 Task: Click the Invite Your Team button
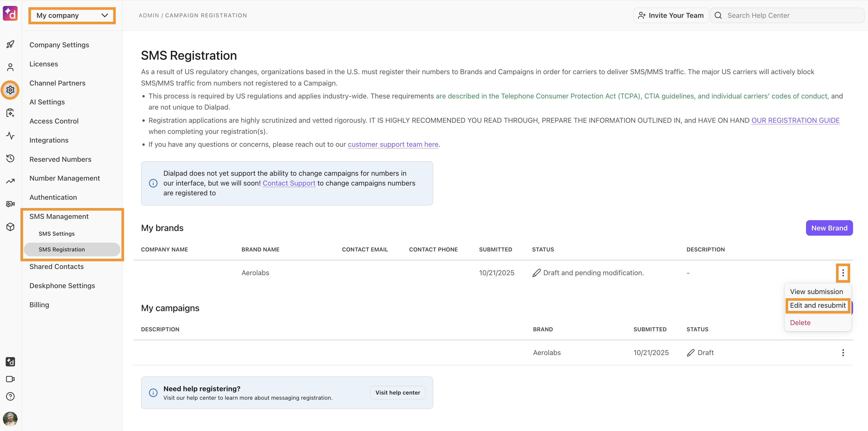(x=671, y=16)
